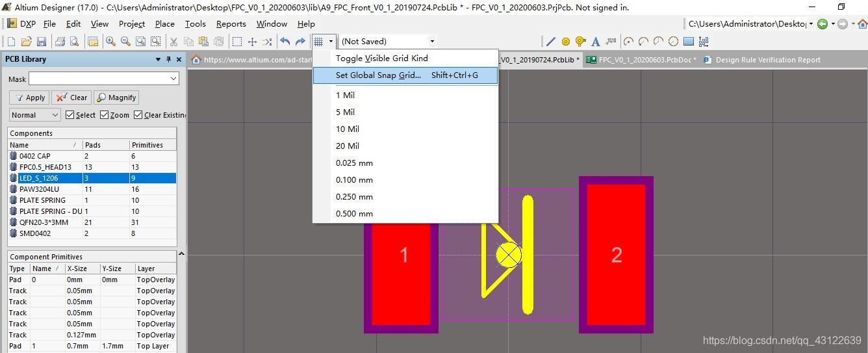Sort components by the Pads column header
Viewport: 868px width, 353px height.
point(105,145)
